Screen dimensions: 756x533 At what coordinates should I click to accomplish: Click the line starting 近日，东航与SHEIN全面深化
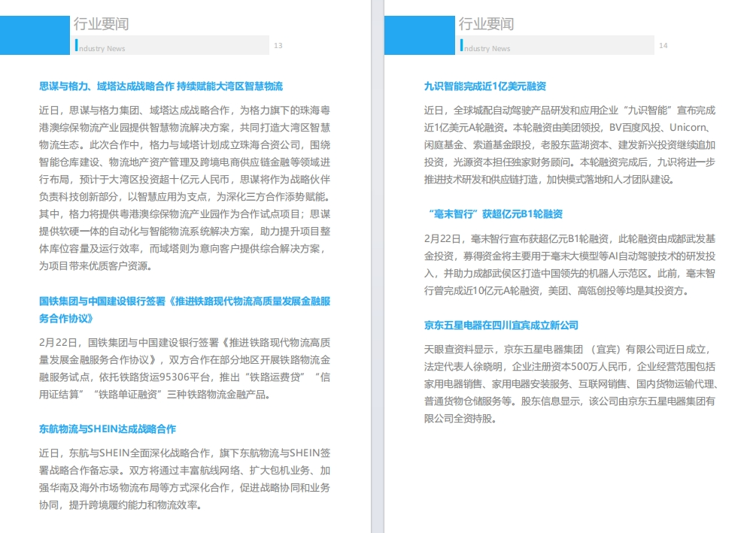point(184,453)
